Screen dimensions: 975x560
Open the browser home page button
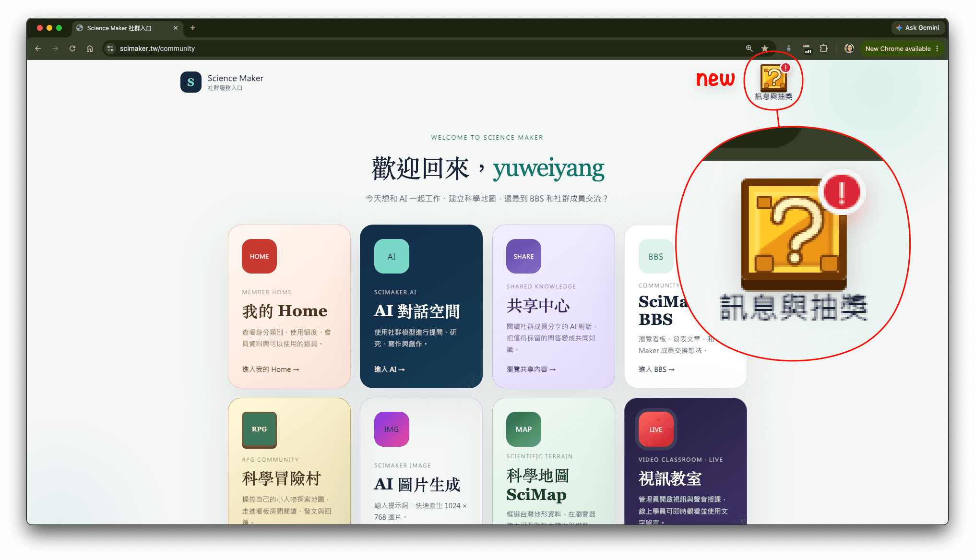(90, 48)
